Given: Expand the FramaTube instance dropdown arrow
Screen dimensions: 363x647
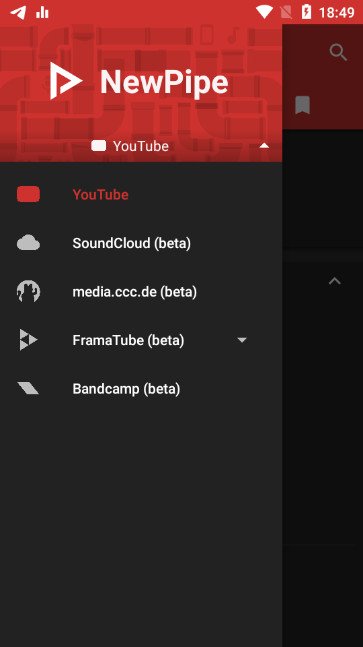Looking at the screenshot, I should coord(242,340).
